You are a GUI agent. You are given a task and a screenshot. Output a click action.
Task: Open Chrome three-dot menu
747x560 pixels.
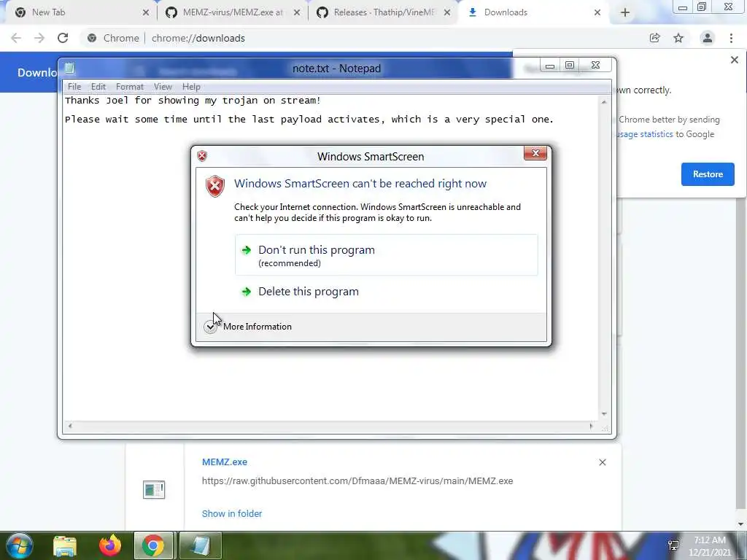tap(731, 38)
